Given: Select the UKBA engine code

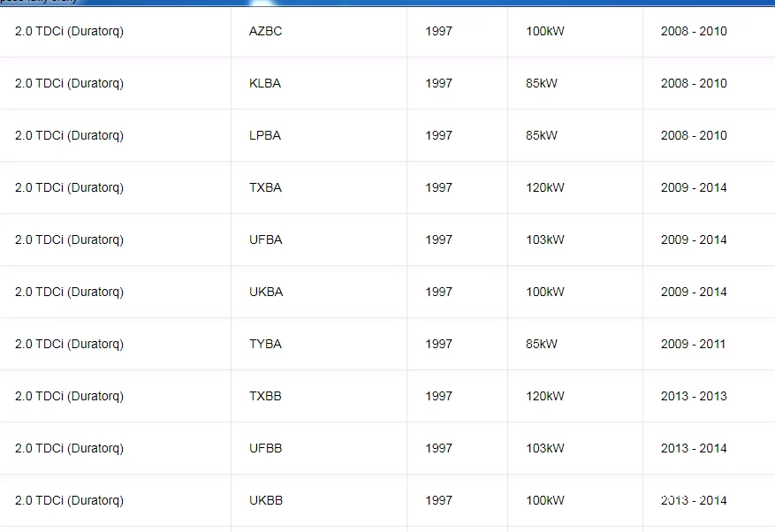Looking at the screenshot, I should click(x=266, y=292).
